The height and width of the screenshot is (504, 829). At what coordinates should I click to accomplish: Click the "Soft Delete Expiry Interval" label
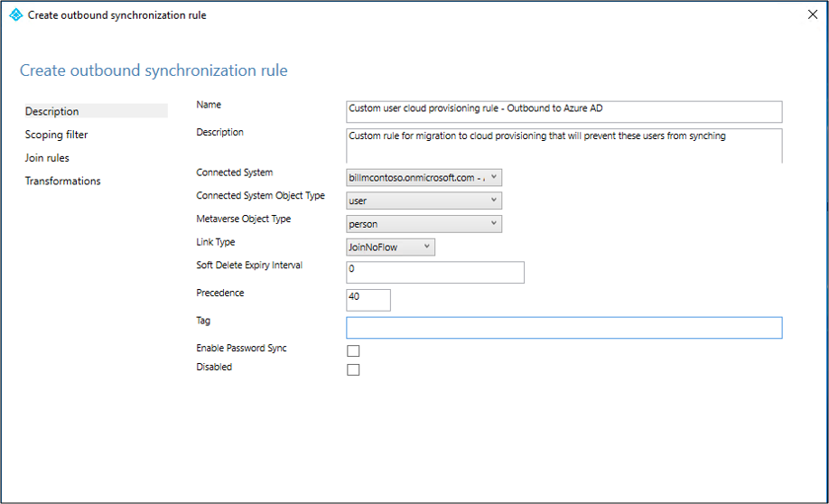pyautogui.click(x=249, y=265)
